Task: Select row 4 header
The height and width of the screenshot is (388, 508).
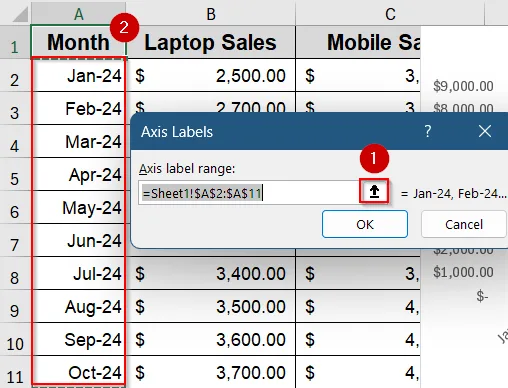Action: tap(14, 141)
